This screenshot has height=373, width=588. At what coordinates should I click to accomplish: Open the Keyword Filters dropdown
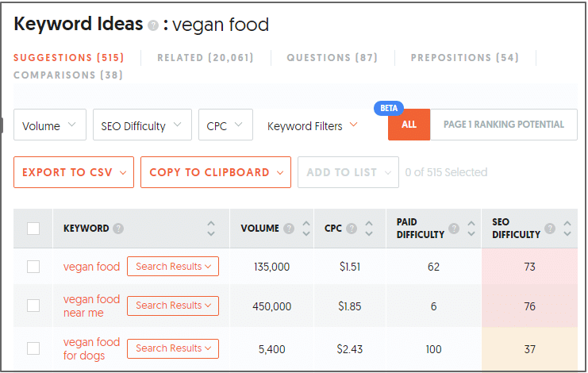point(313,126)
